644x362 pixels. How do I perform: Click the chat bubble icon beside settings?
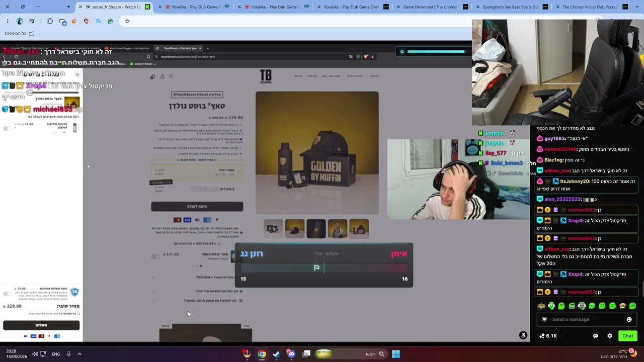[x=596, y=336]
